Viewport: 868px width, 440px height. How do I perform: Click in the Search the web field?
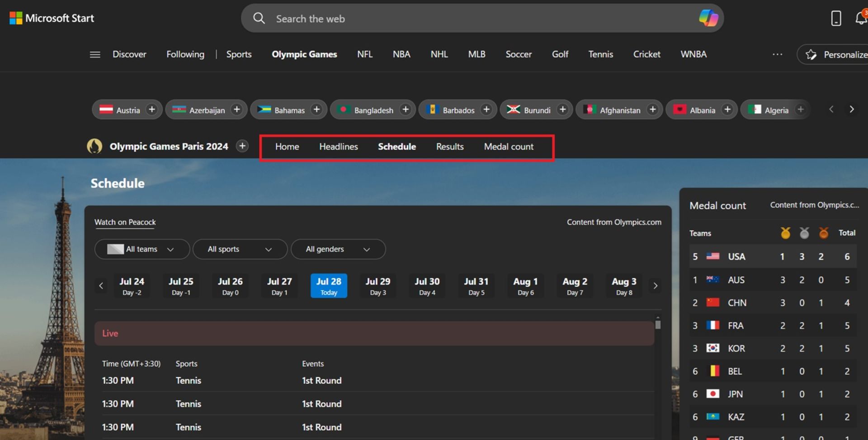coord(481,19)
